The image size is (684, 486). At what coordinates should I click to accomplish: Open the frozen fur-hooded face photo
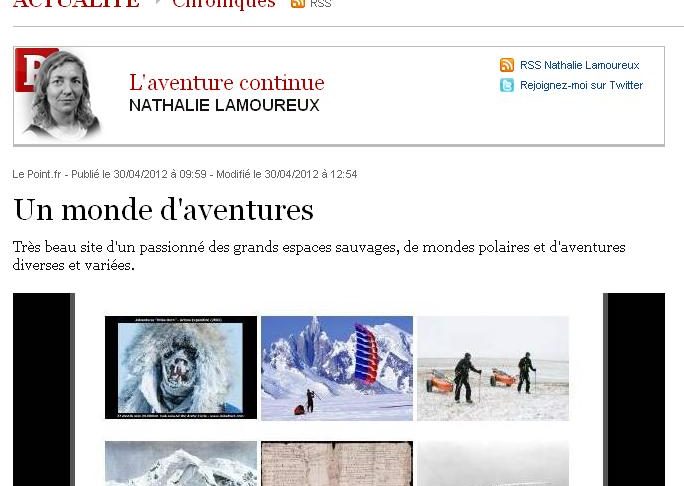(181, 368)
